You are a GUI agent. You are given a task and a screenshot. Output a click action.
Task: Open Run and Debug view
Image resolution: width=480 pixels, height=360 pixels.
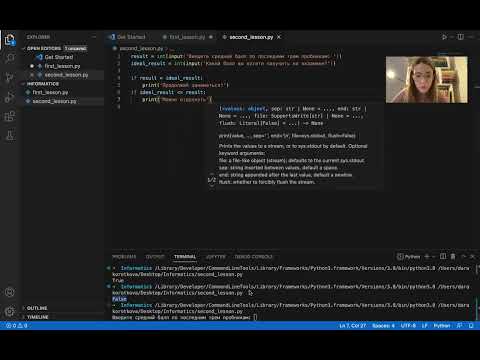coord(10,97)
